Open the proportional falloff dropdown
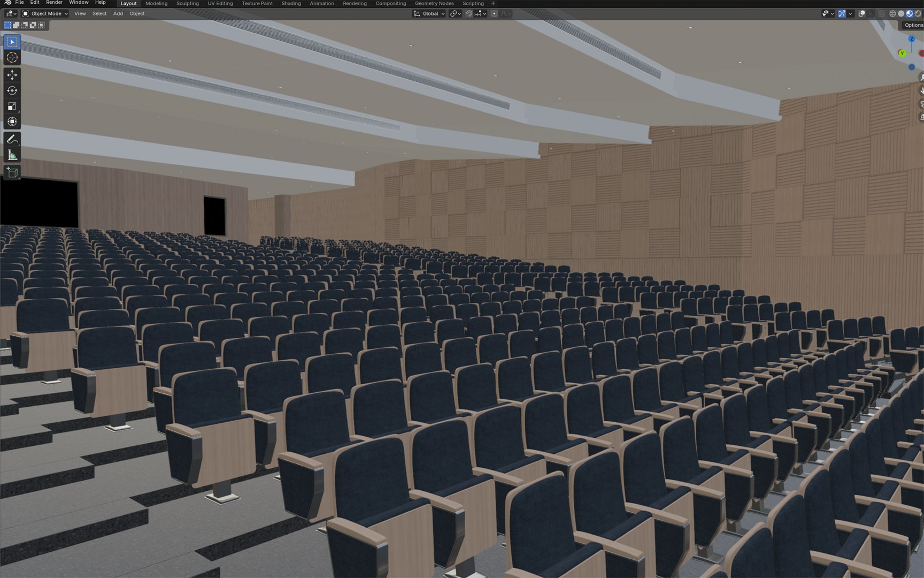This screenshot has width=924, height=578. point(505,13)
